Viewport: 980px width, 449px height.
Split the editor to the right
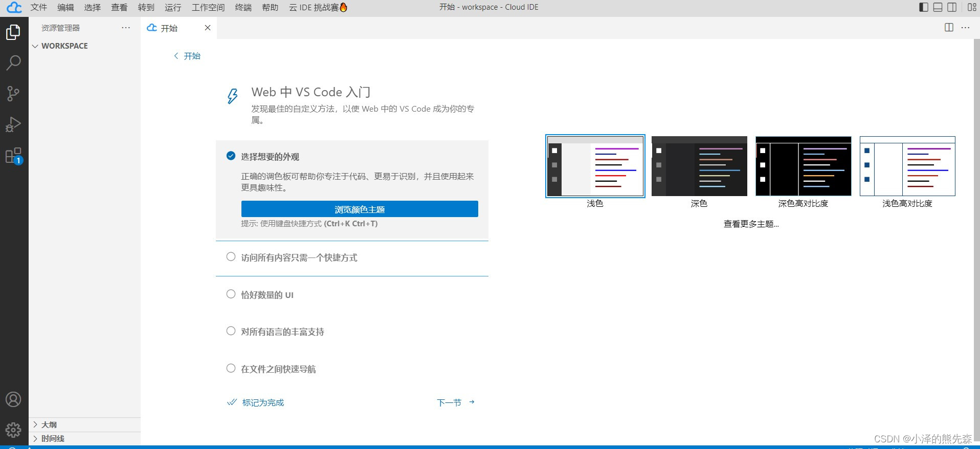(949, 28)
